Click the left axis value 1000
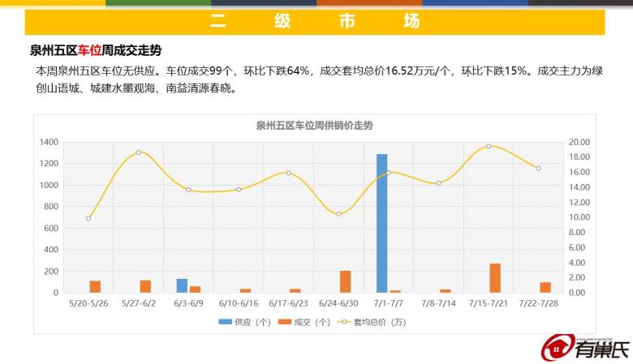633x364 pixels. coord(49,185)
